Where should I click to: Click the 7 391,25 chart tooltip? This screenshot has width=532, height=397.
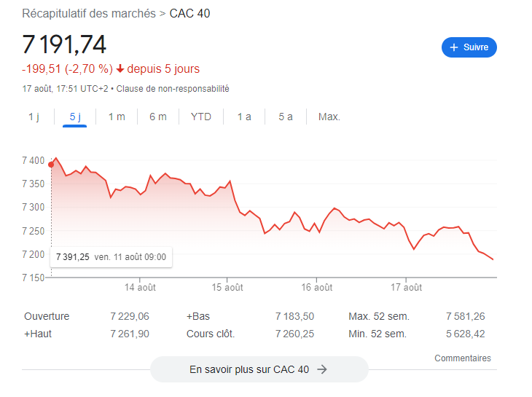pos(112,257)
